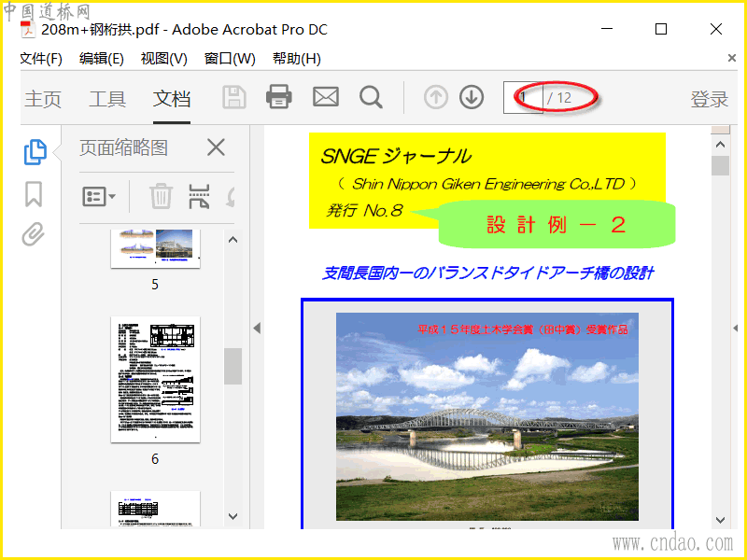Click the rotate page icon in thumbnails panel
Screen dimensions: 747x560
point(231,197)
